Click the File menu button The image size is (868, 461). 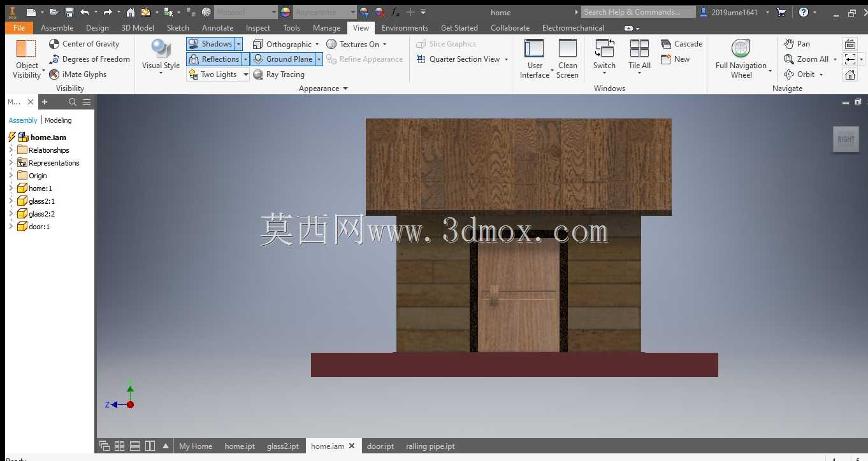point(19,28)
